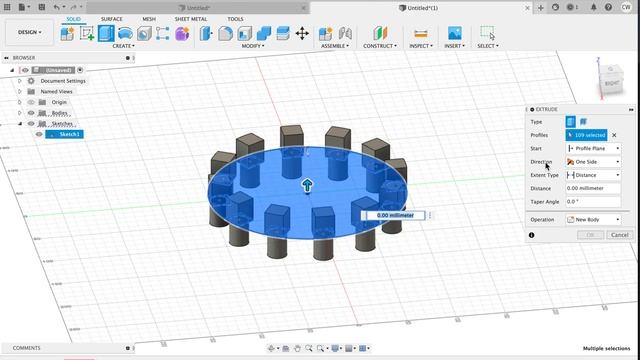Select the thin Extrude type
640x360 pixels.
click(584, 121)
